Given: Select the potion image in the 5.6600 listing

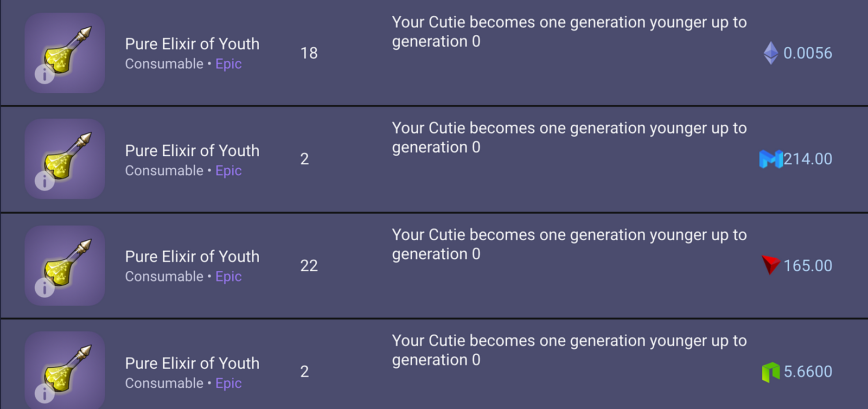Looking at the screenshot, I should coord(65,370).
